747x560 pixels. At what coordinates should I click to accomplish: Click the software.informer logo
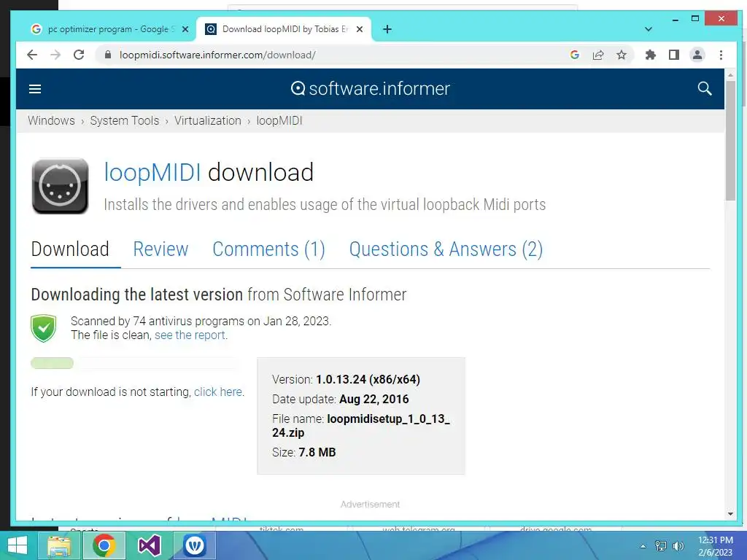370,88
